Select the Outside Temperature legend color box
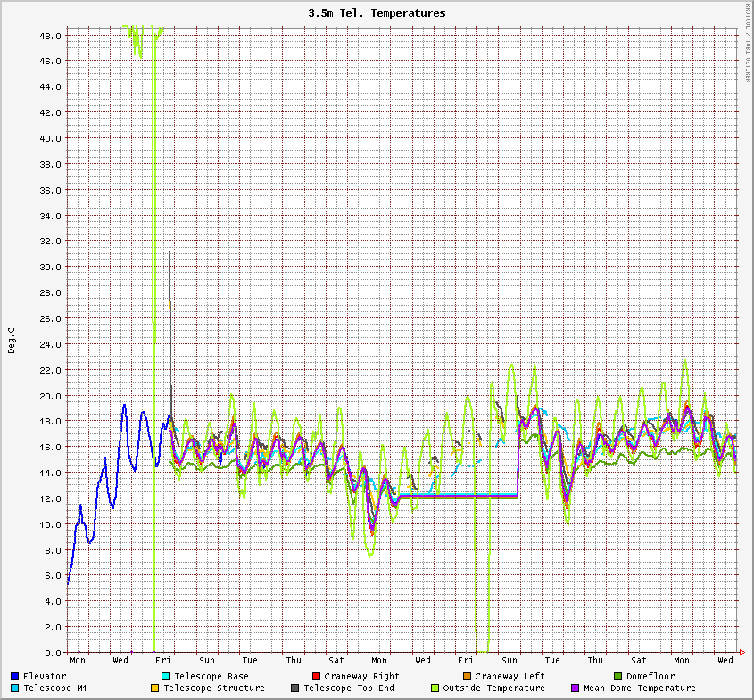 tap(435, 688)
